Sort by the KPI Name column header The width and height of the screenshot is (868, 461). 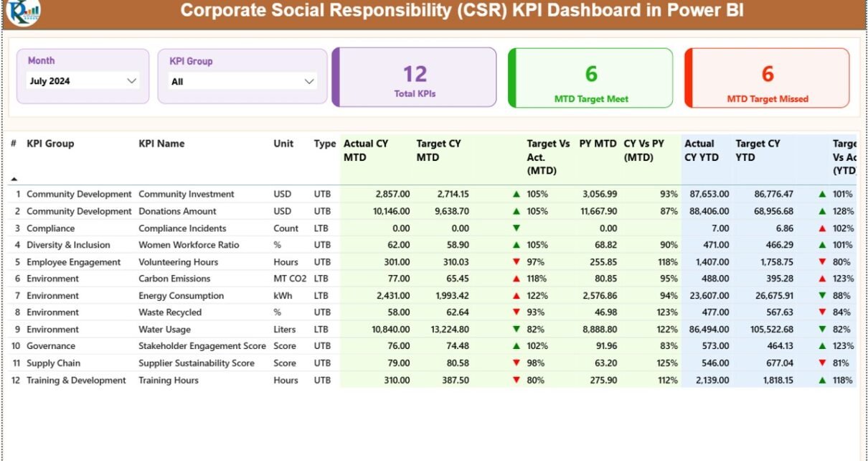tap(161, 144)
